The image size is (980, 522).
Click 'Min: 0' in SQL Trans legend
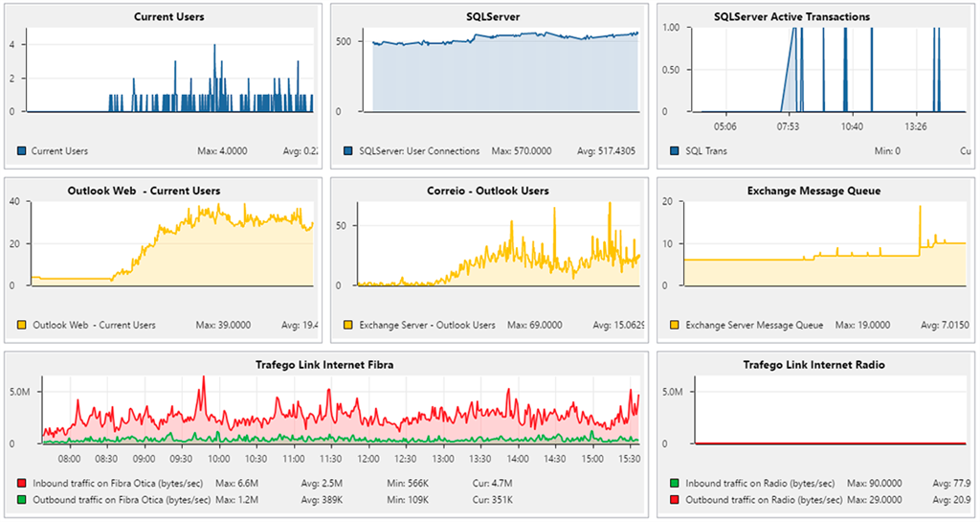pyautogui.click(x=887, y=150)
